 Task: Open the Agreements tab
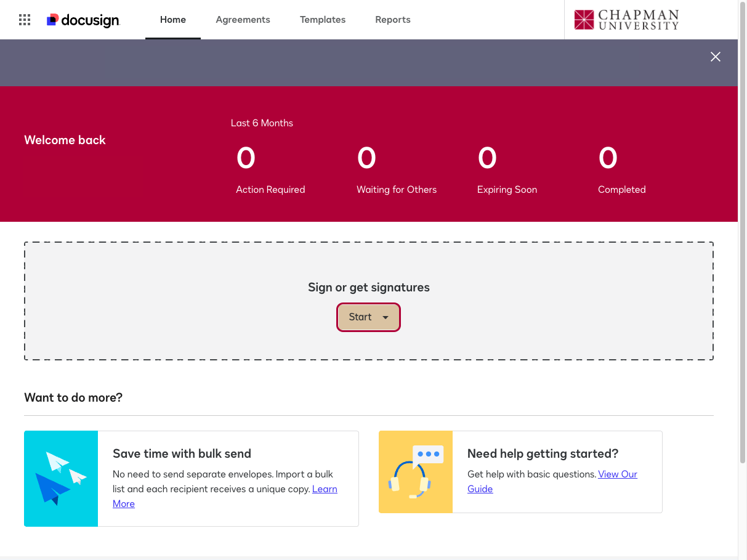(243, 20)
